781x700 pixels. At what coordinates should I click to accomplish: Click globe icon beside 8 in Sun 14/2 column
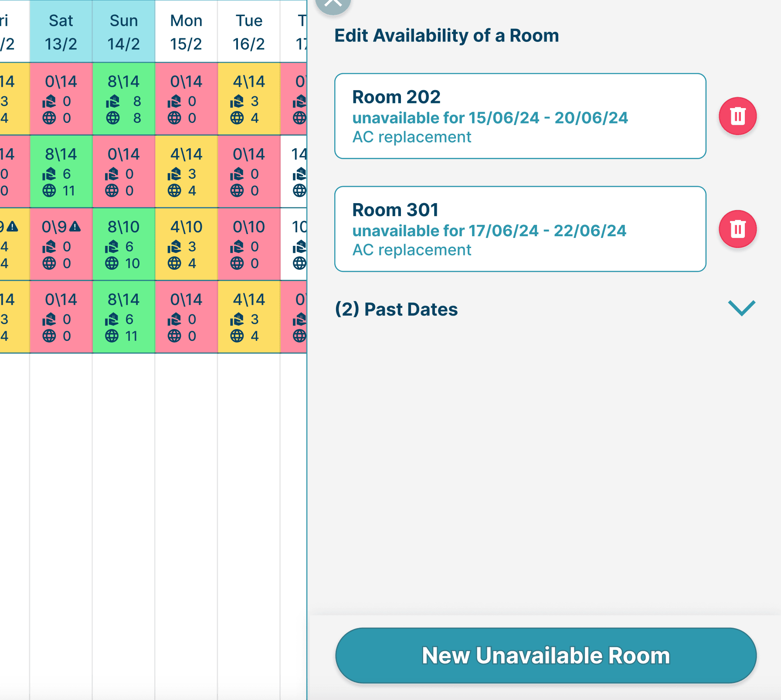coord(113,118)
